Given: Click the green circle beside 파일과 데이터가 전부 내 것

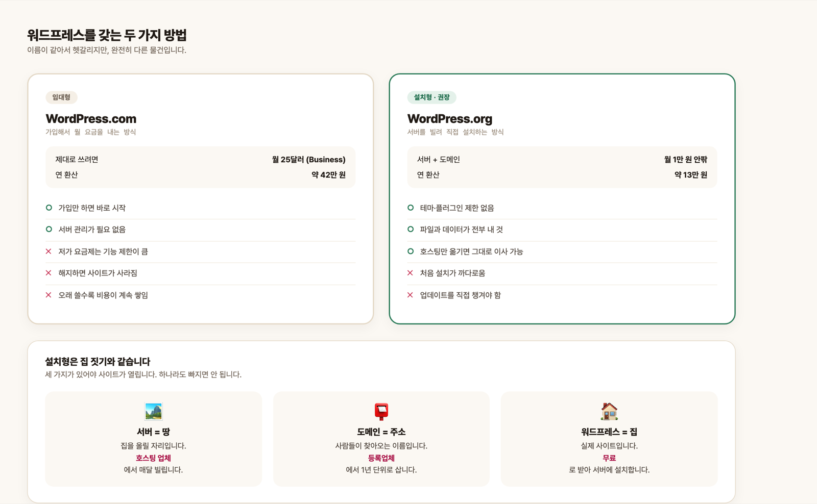Looking at the screenshot, I should point(411,230).
